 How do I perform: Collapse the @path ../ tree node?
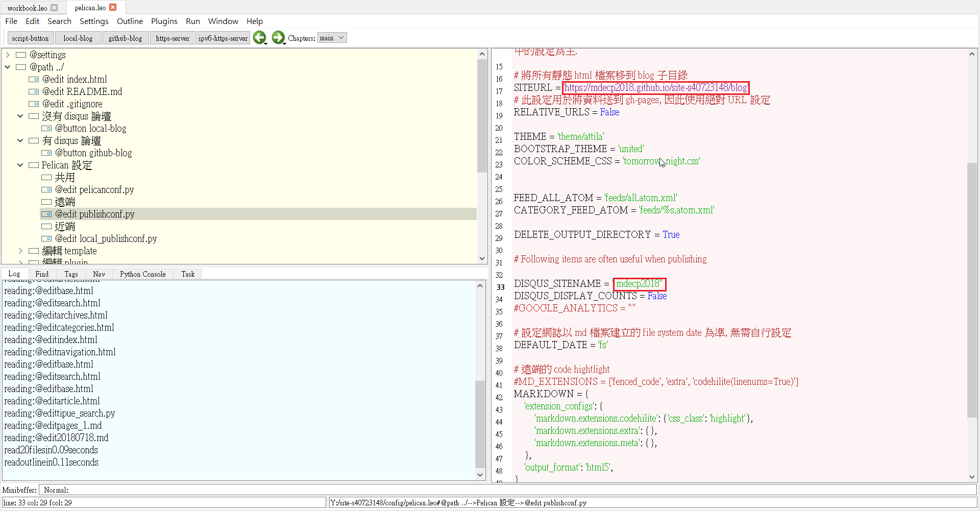point(8,67)
